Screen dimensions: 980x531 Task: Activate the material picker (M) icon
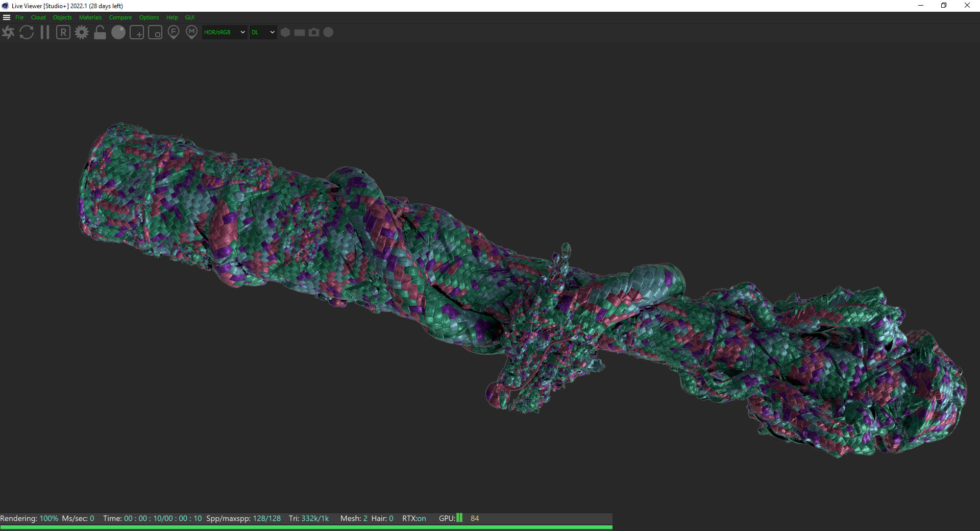[x=192, y=33]
